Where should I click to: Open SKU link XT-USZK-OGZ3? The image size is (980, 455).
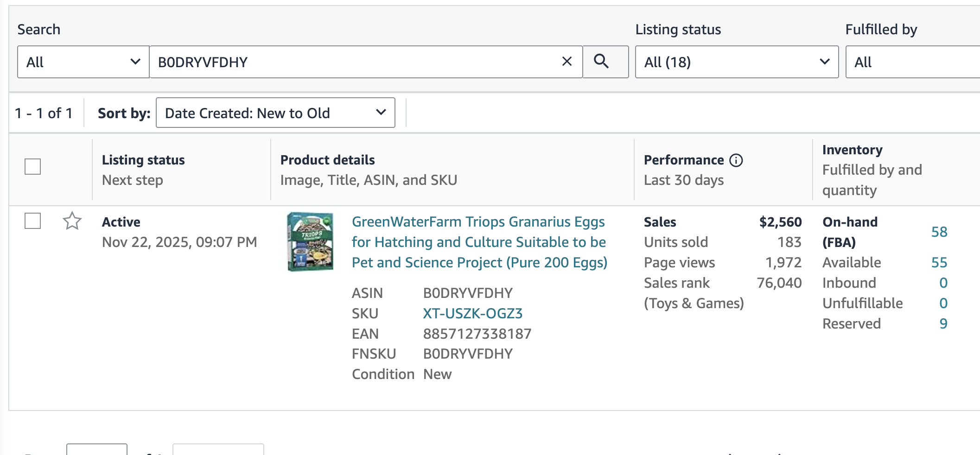(x=472, y=313)
